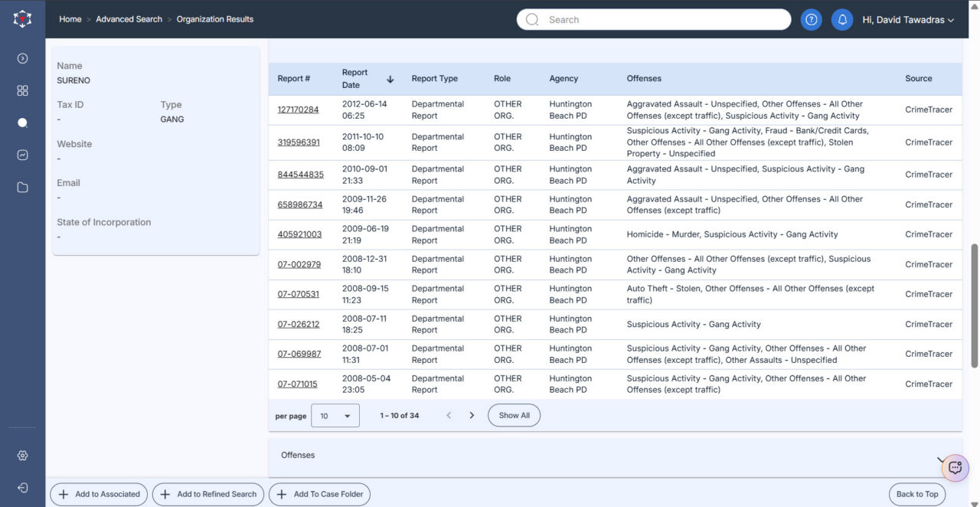
Task: Click date cell 2008-12-31 18:10
Action: tap(364, 264)
